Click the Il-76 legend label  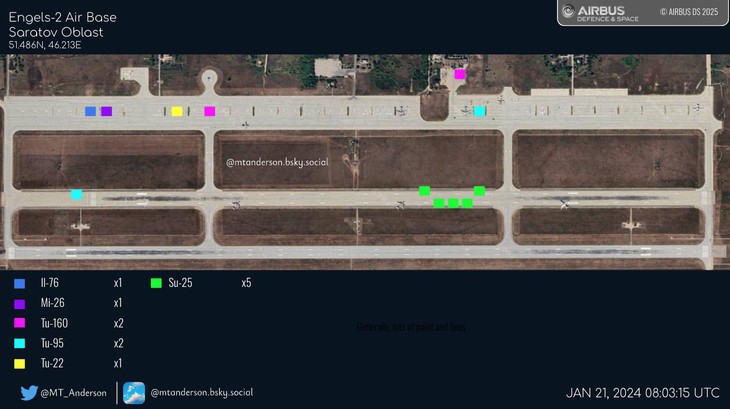[49, 283]
